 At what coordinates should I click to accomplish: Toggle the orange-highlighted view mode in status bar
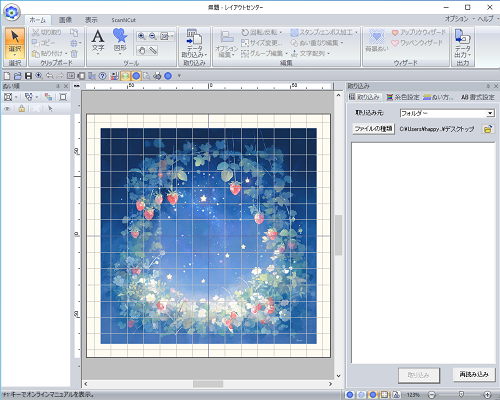tap(373, 395)
